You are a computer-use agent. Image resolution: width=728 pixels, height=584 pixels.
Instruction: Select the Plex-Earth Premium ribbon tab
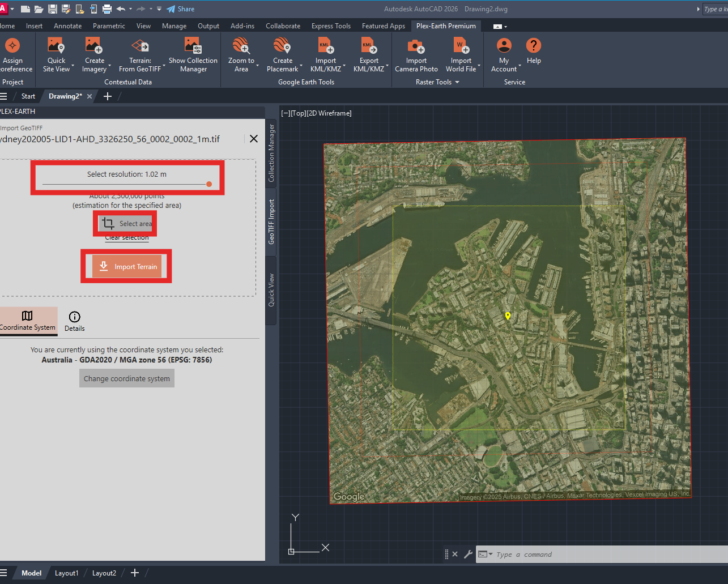[x=446, y=26]
